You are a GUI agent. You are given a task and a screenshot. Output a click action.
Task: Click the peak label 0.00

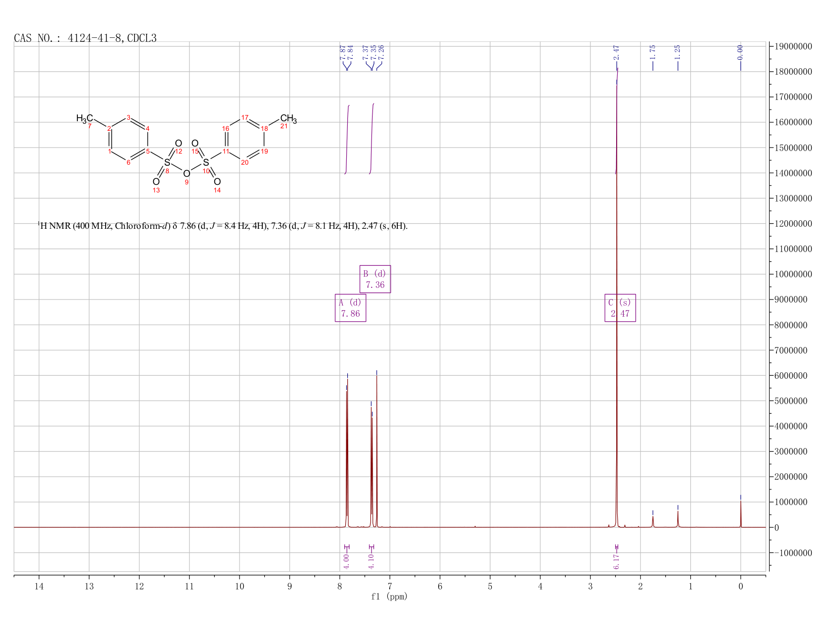[740, 53]
